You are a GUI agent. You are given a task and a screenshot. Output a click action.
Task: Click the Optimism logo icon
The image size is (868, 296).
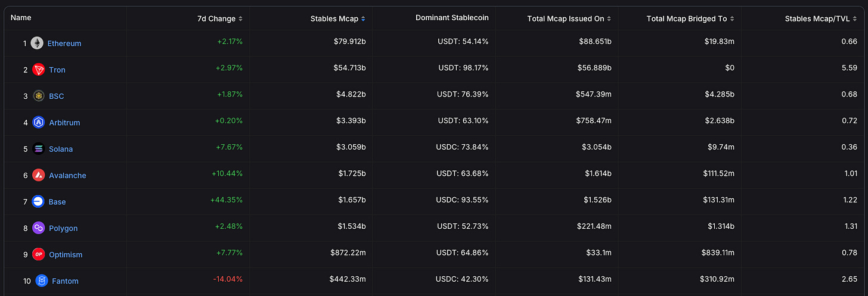pos(39,254)
